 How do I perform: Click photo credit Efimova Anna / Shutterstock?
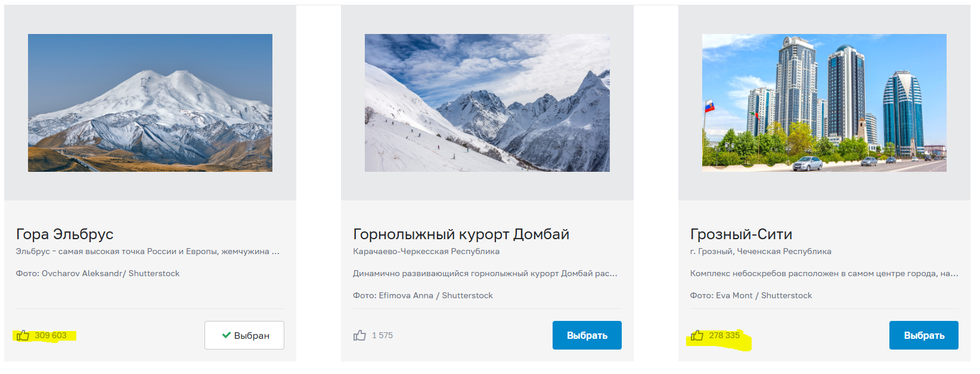coord(423,295)
